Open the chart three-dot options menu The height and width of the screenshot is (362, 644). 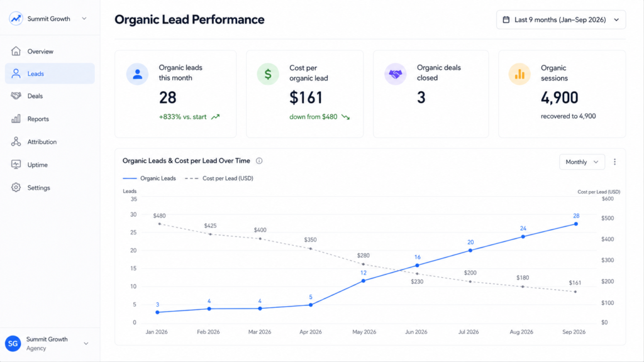pyautogui.click(x=615, y=162)
